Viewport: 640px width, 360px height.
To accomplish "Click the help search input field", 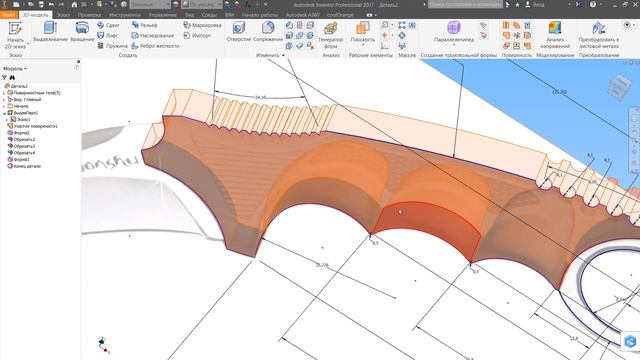I will tap(465, 4).
